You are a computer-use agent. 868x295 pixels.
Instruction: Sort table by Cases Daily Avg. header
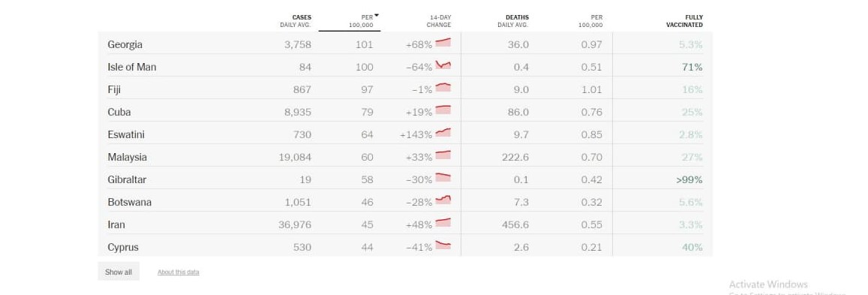[296, 21]
